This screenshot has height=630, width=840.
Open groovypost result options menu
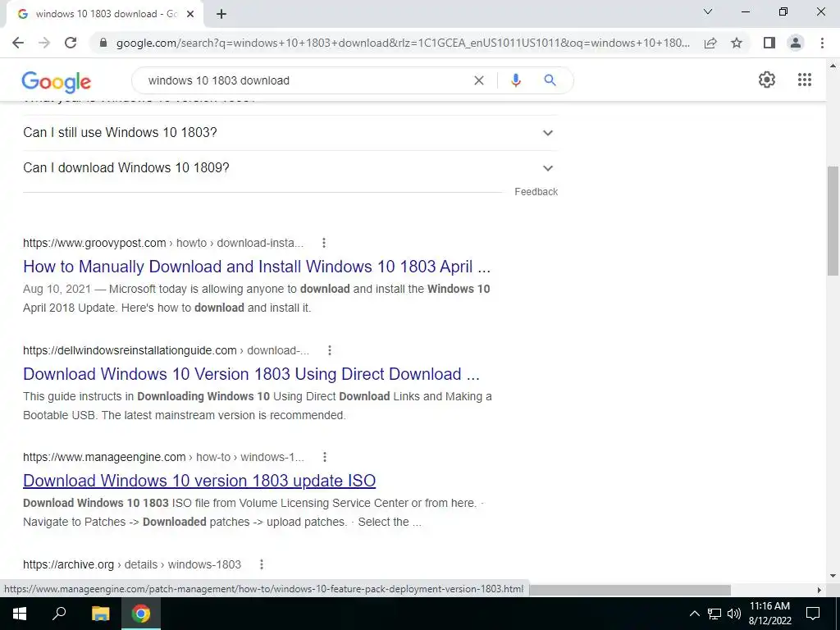[323, 243]
